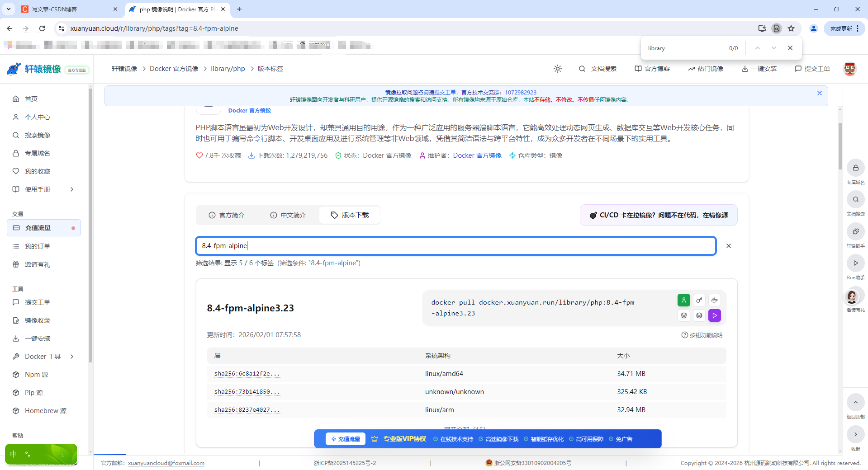Switch to 中文简介 tab
Image resolution: width=868 pixels, height=470 pixels.
[x=288, y=215]
